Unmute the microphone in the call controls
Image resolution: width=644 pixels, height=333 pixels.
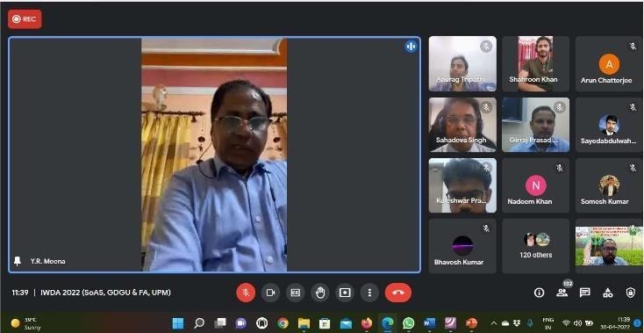pos(246,293)
